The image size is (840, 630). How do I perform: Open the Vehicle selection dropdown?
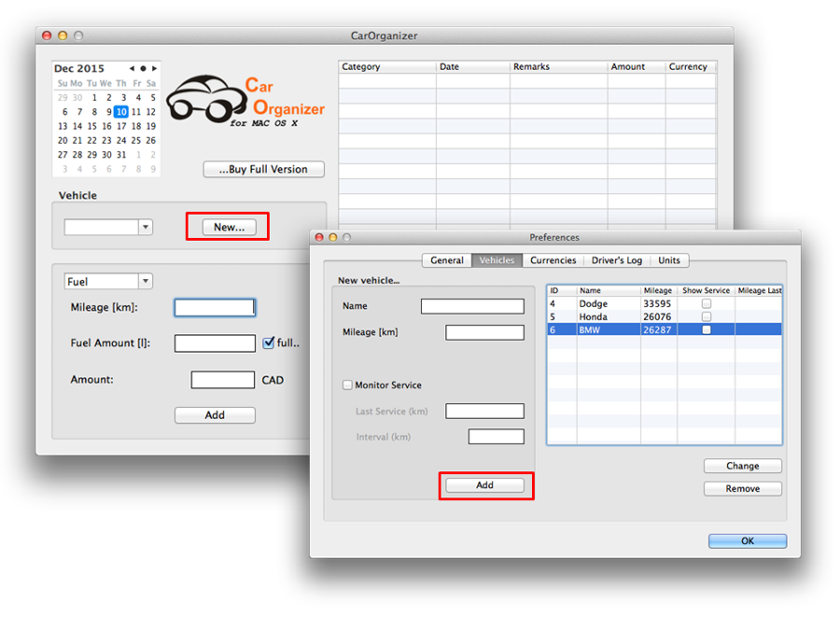click(145, 227)
